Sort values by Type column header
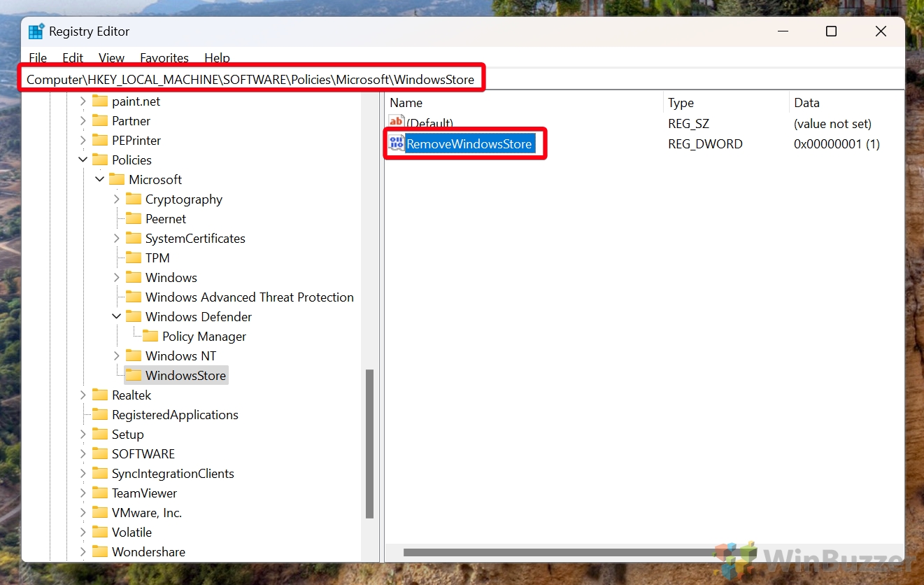The height and width of the screenshot is (585, 924). tap(725, 103)
